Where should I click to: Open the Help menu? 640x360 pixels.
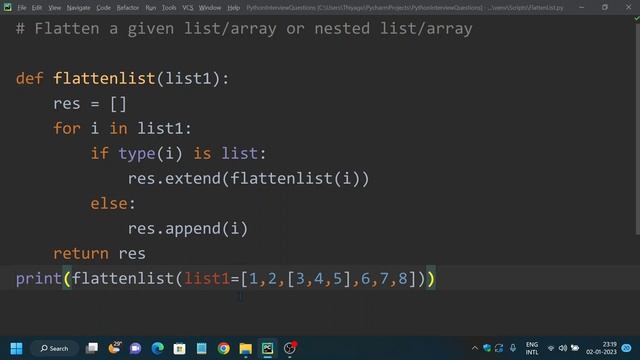click(x=233, y=8)
